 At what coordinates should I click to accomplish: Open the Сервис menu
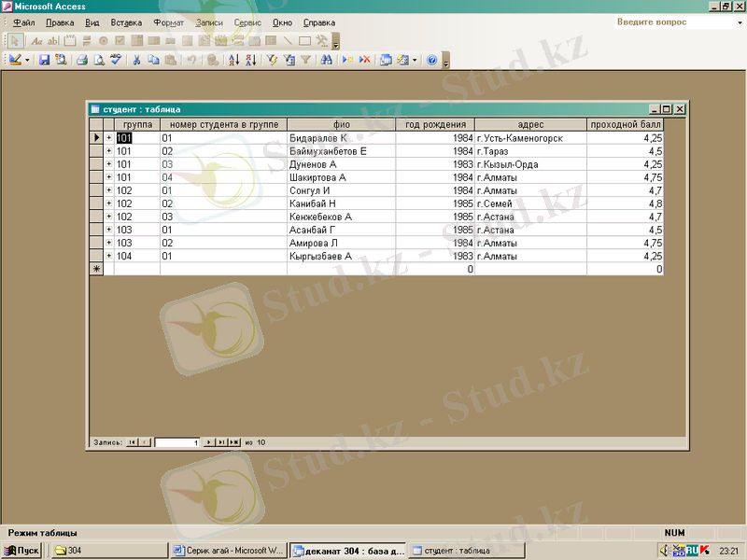pyautogui.click(x=247, y=21)
